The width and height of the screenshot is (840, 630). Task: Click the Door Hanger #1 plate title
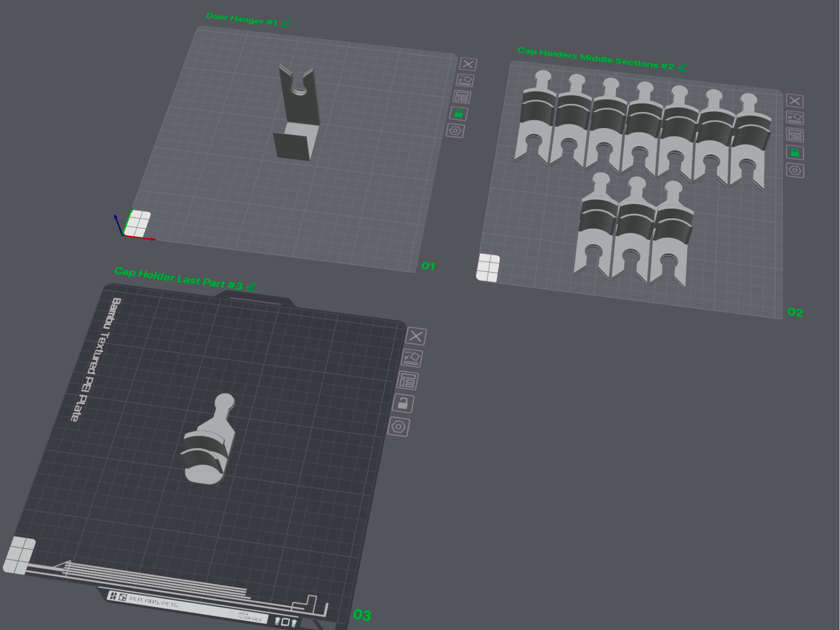point(241,20)
